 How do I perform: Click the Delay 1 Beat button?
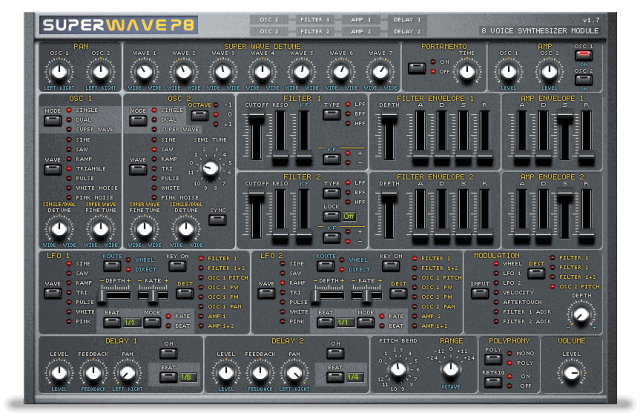[x=168, y=376]
